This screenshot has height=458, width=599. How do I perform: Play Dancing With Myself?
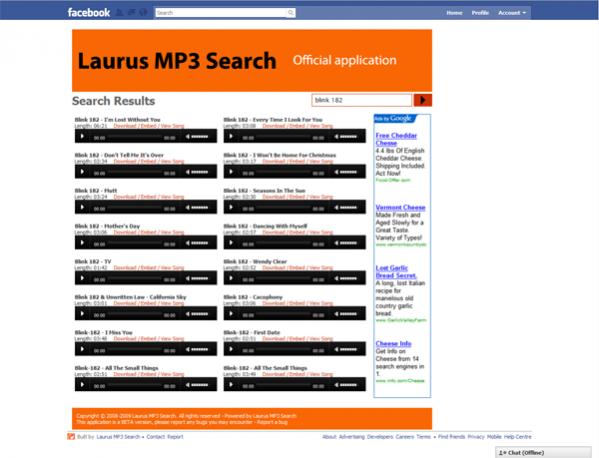pyautogui.click(x=231, y=243)
